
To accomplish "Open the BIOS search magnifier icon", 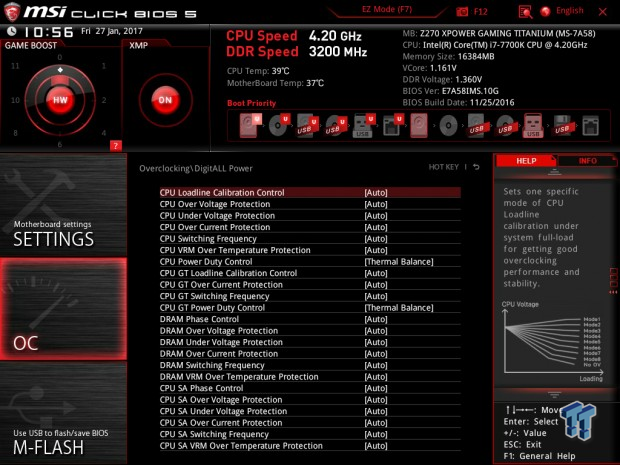I will pyautogui.click(x=525, y=12).
